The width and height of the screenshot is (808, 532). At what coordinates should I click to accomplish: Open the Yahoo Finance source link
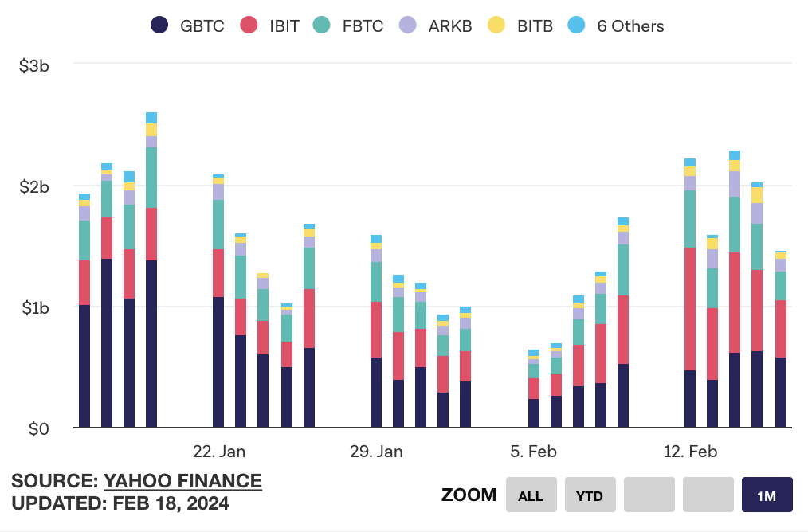coord(183,481)
